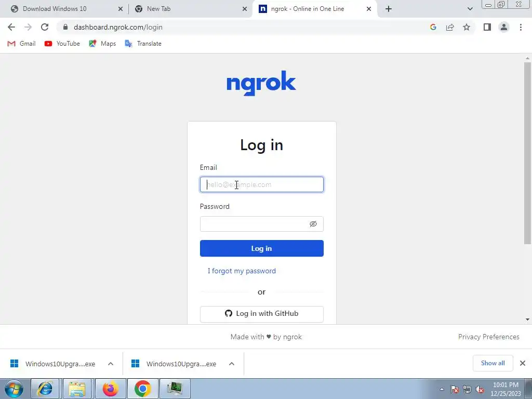The width and height of the screenshot is (532, 399).
Task: Open Maps bookmark
Action: [x=102, y=44]
